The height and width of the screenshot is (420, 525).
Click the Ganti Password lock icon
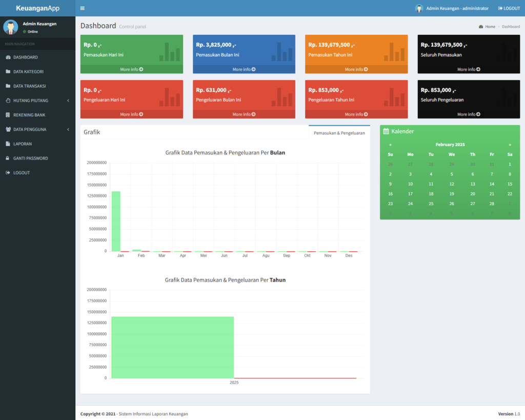click(8, 158)
